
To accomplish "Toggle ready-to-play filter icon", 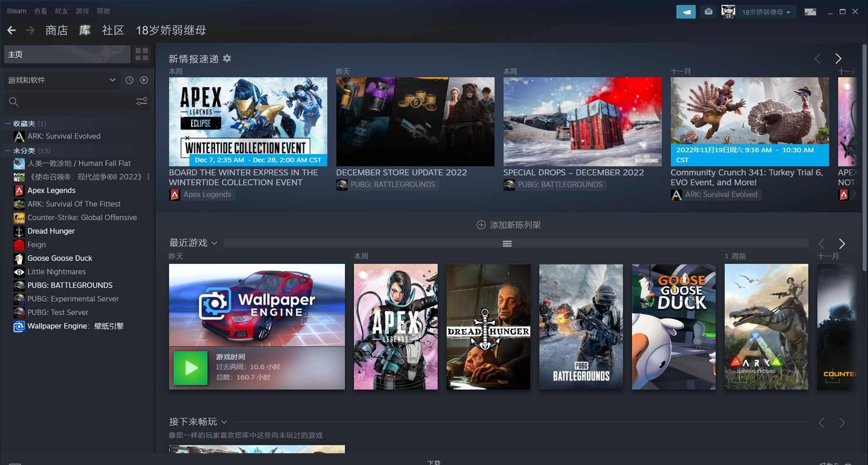I will (144, 80).
